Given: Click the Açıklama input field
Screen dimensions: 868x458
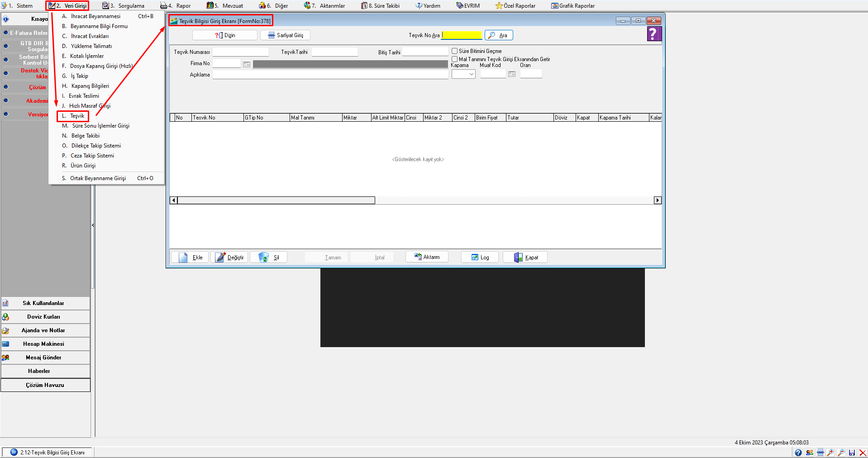Looking at the screenshot, I should [x=330, y=75].
